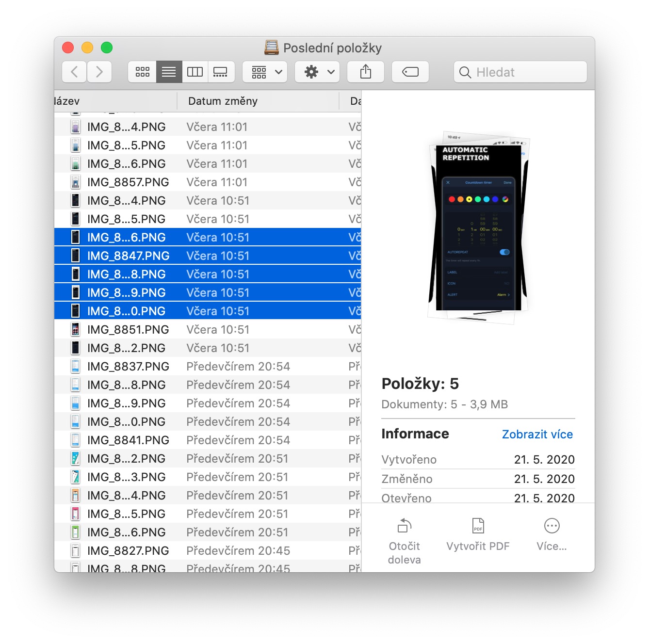Click file icon beside IMG_8827.PNG
The height and width of the screenshot is (644, 649).
[76, 551]
